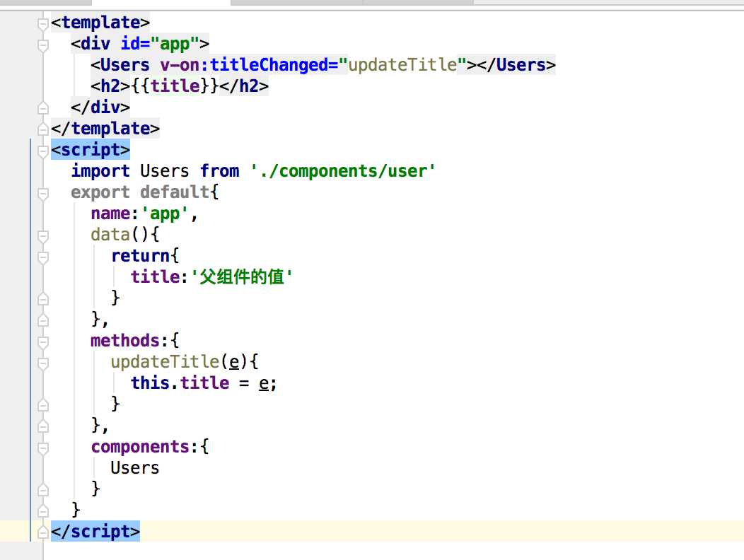Click the opening <template> tag text

(100, 23)
